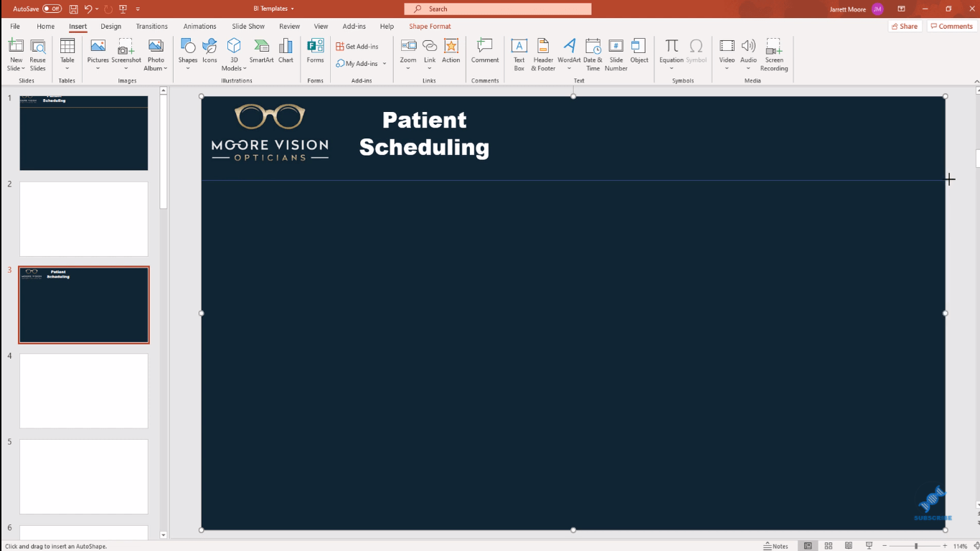Open the Undo history dropdown

97,9
